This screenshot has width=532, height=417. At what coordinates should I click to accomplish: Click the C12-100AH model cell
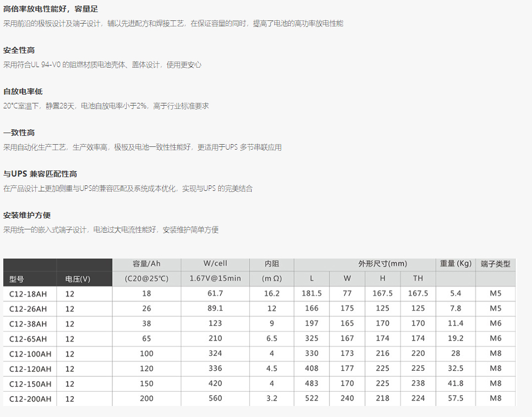coord(30,354)
